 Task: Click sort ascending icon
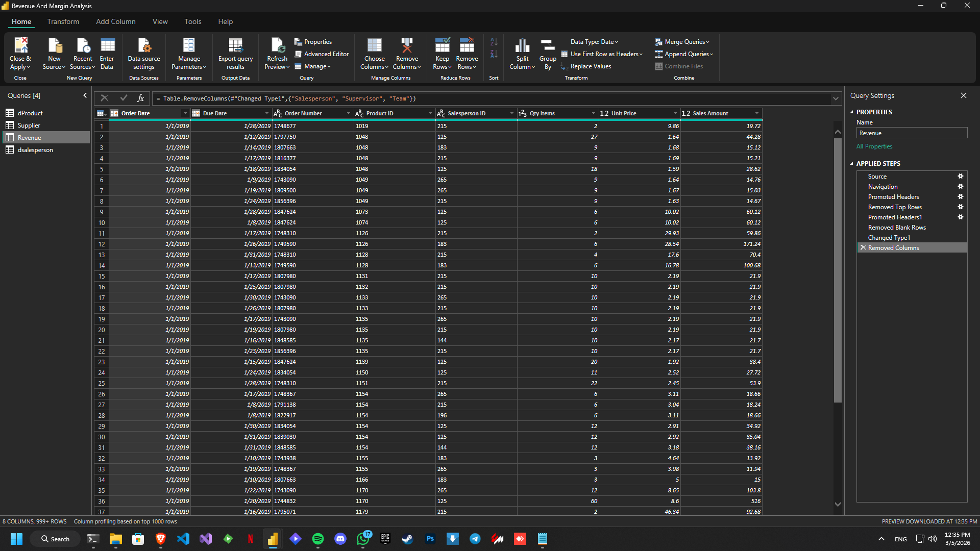click(x=494, y=42)
